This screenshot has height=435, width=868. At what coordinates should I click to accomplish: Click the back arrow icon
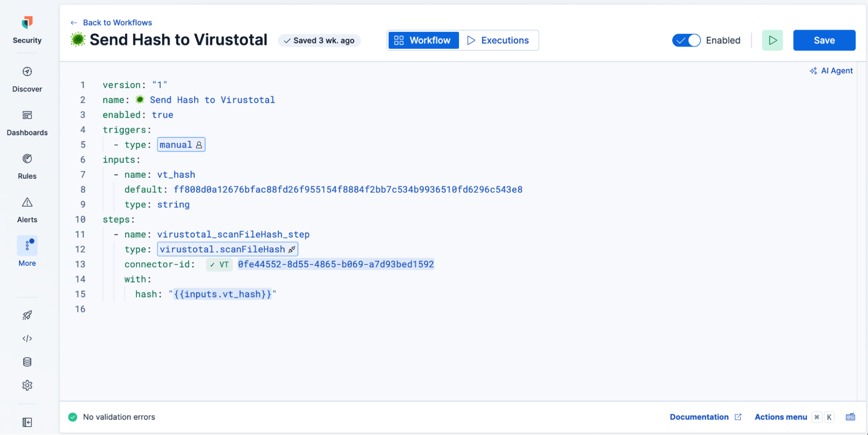(74, 23)
